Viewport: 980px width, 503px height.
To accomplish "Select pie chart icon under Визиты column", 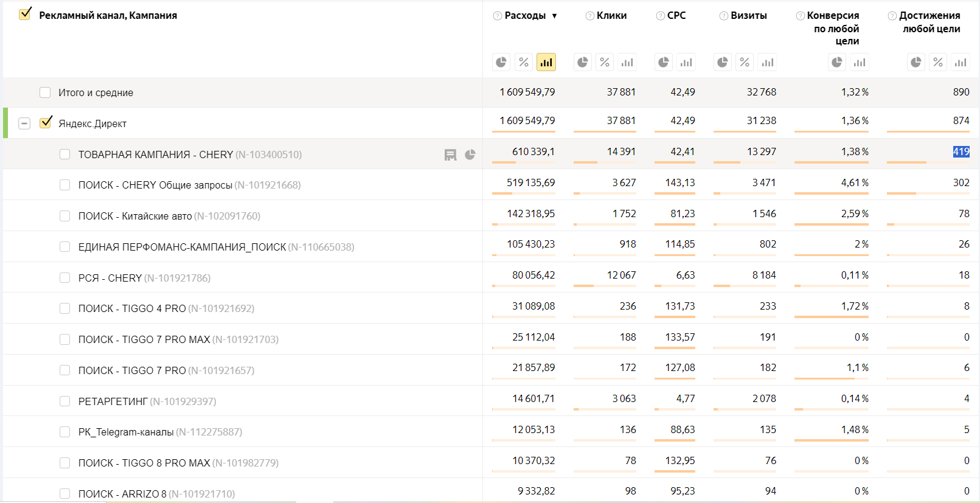I will coord(723,62).
